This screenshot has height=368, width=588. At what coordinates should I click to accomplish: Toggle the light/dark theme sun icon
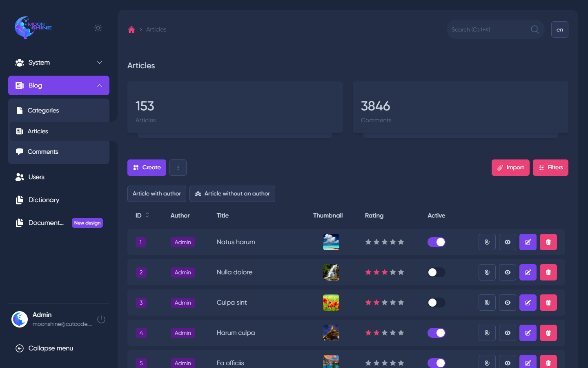click(x=98, y=28)
